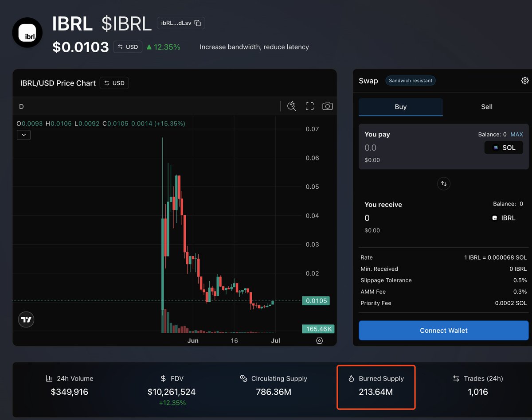
Task: Enter fullscreen chart mode
Action: (309, 106)
